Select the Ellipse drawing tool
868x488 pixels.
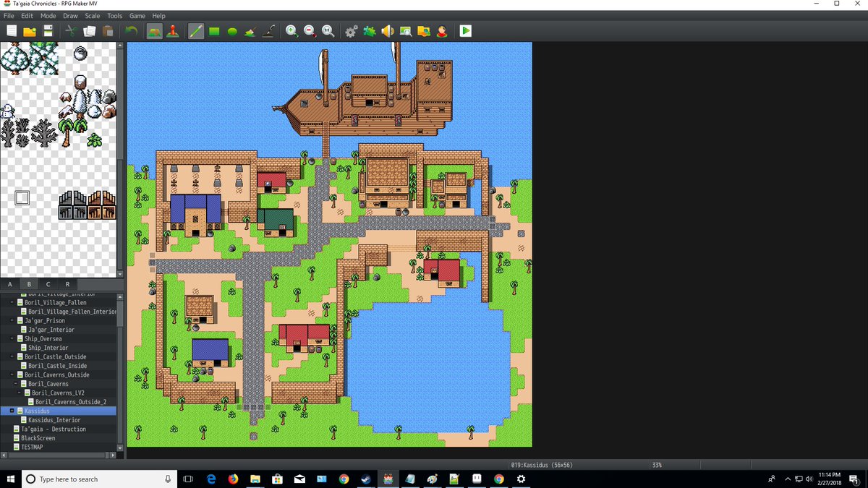click(232, 31)
